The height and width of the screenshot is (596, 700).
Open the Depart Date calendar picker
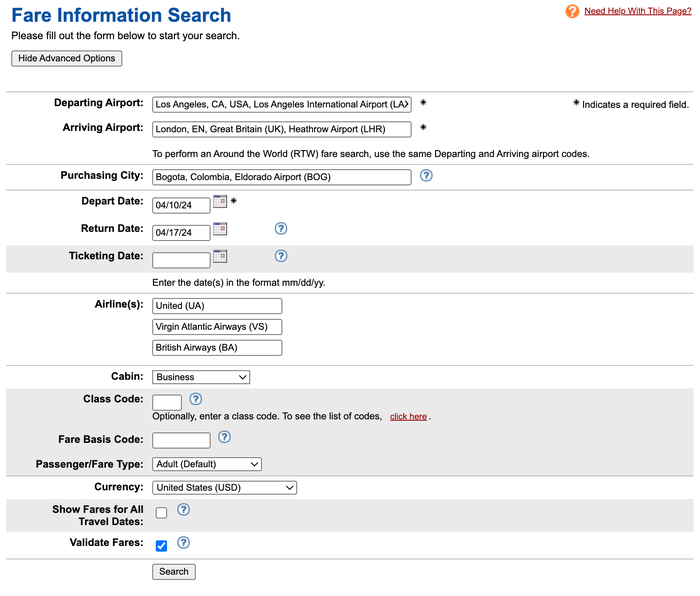click(x=220, y=201)
